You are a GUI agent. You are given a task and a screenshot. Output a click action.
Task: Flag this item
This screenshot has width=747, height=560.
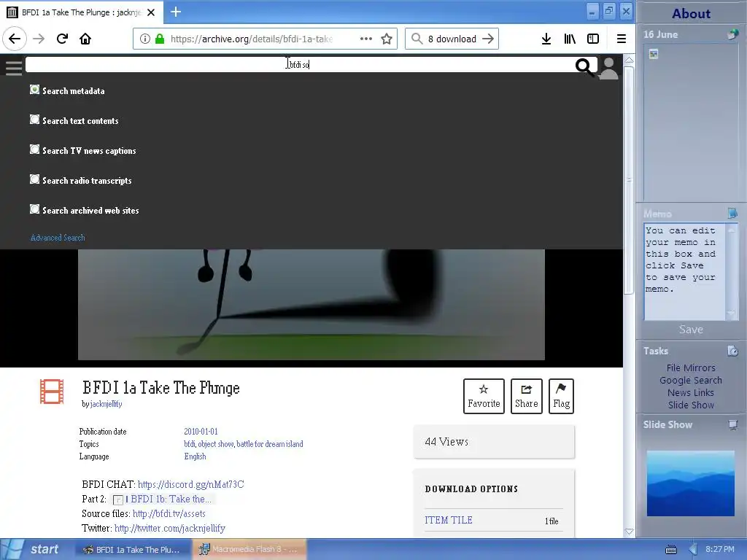561,396
